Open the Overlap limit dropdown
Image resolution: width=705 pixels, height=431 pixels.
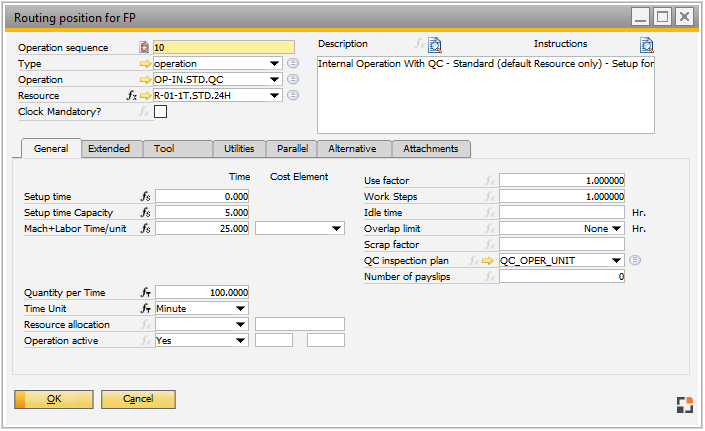(x=617, y=229)
